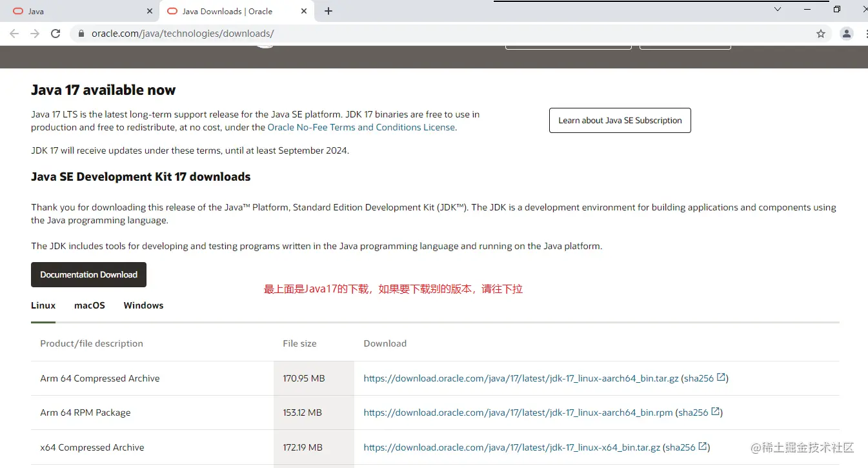Screen dimensions: 868x468
Task: Switch to the Java tab
Action: tap(81, 11)
